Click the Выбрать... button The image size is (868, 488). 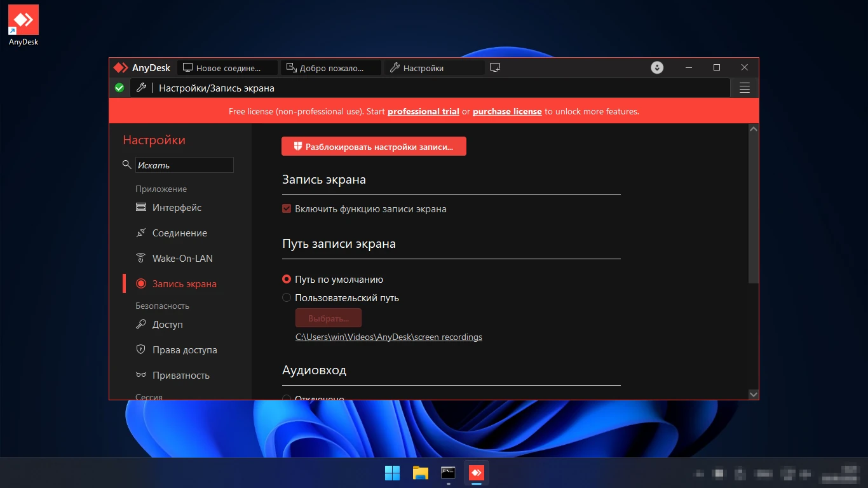[x=329, y=318]
